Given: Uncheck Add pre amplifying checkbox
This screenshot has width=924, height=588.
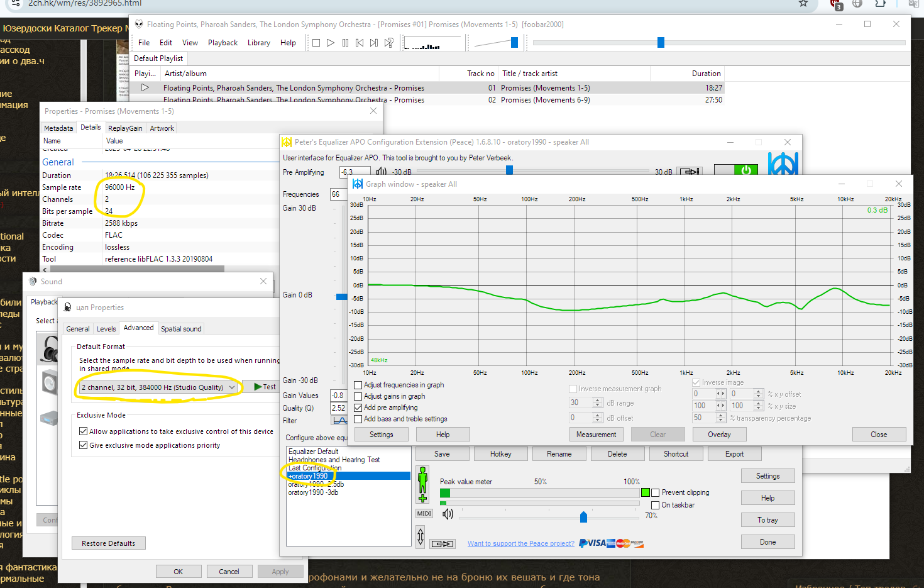Looking at the screenshot, I should [x=358, y=408].
